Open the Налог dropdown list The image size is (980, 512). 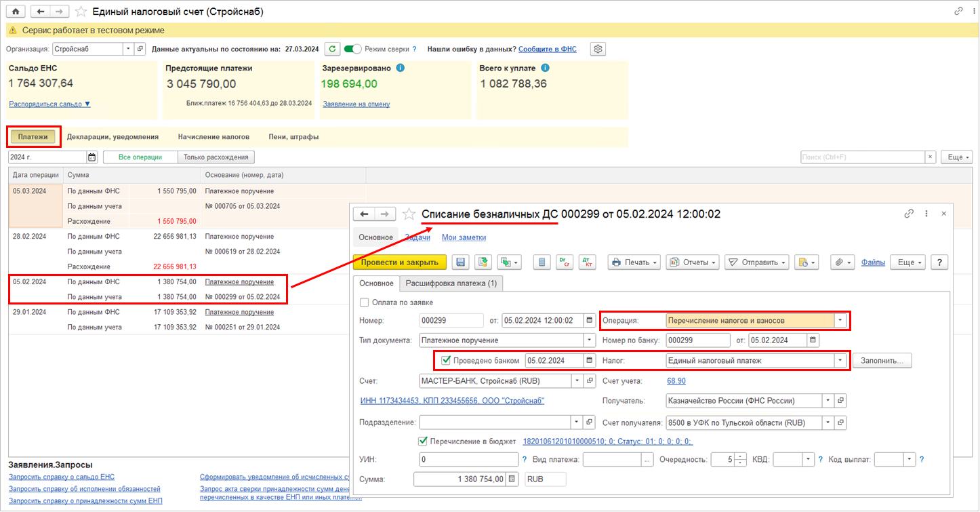[x=841, y=361]
